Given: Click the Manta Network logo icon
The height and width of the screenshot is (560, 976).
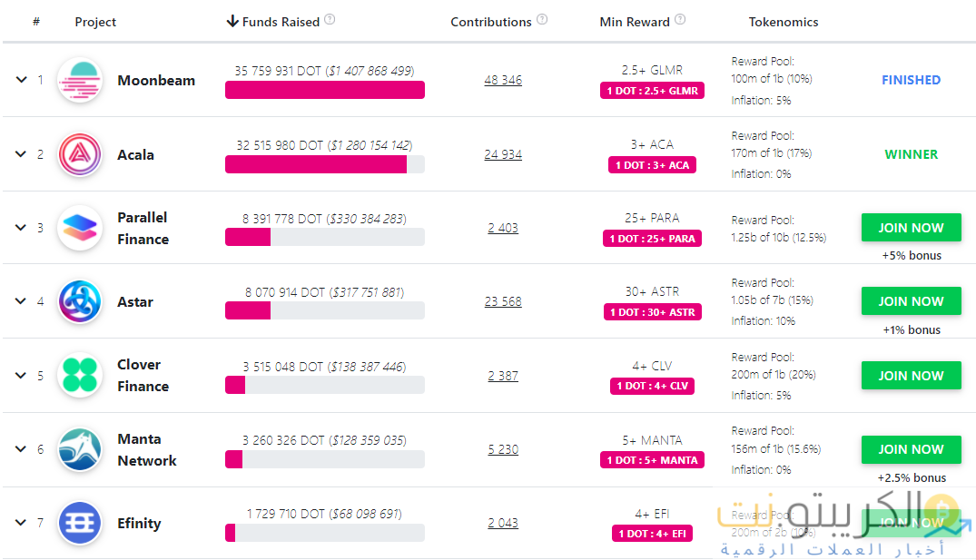Looking at the screenshot, I should click(x=80, y=450).
